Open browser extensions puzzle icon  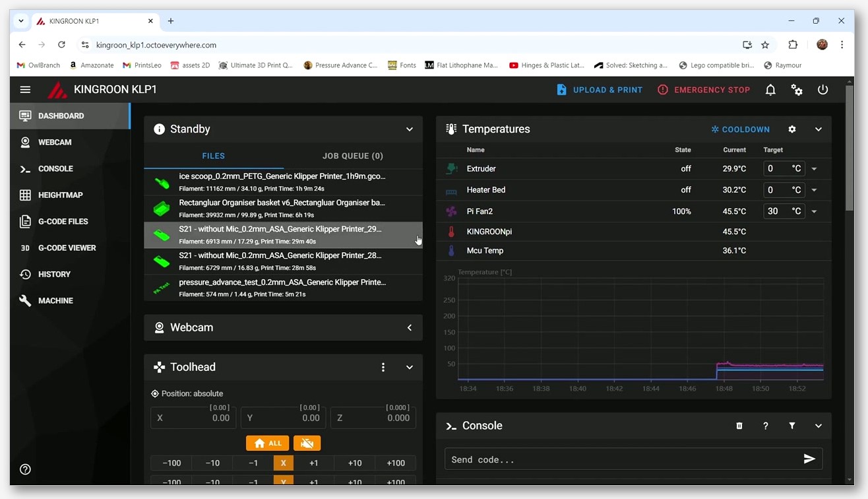[x=793, y=45]
